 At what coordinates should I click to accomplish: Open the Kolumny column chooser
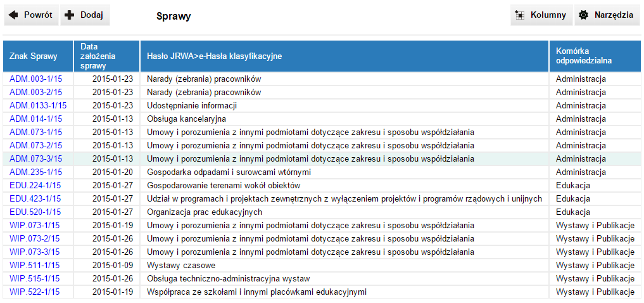541,15
